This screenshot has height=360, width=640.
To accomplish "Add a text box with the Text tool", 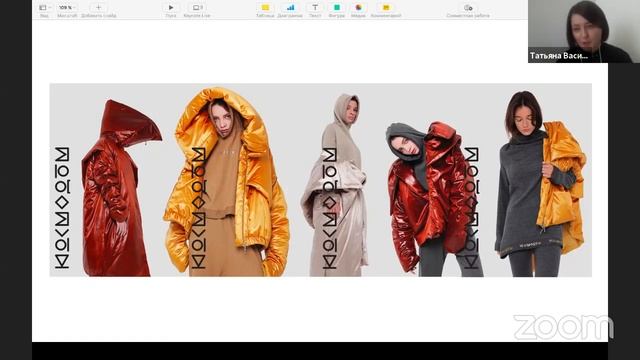I will pyautogui.click(x=315, y=7).
